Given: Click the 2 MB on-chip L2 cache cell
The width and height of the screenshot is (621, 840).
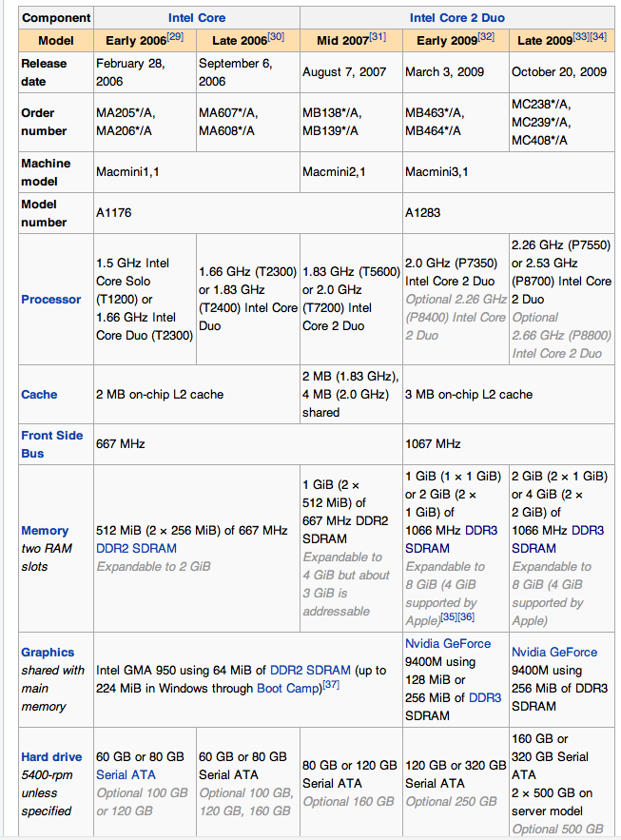Looking at the screenshot, I should (x=197, y=394).
